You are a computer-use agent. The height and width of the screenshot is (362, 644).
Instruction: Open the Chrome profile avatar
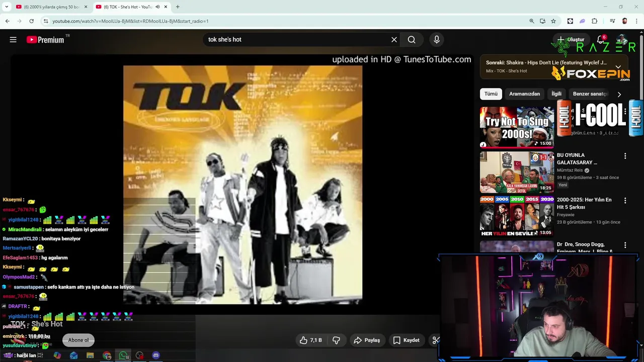(x=624, y=21)
